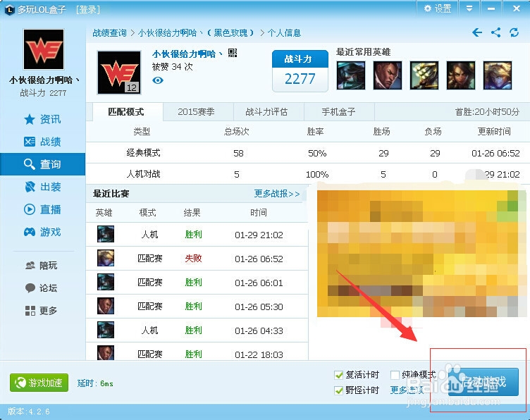Open the 更多选项 link
Viewport: 530px width, 420px height.
coord(407,390)
